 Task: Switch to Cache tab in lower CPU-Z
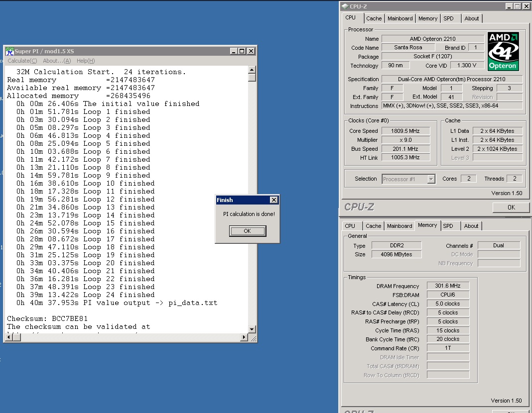tap(373, 226)
